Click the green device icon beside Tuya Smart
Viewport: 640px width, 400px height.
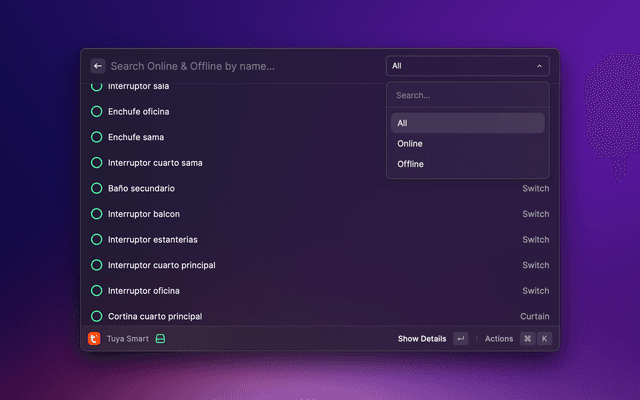pos(160,339)
